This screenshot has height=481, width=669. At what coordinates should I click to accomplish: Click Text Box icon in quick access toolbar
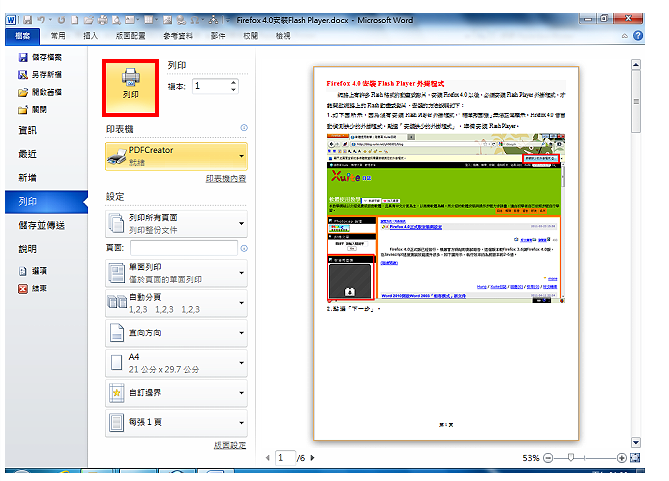(x=130, y=20)
